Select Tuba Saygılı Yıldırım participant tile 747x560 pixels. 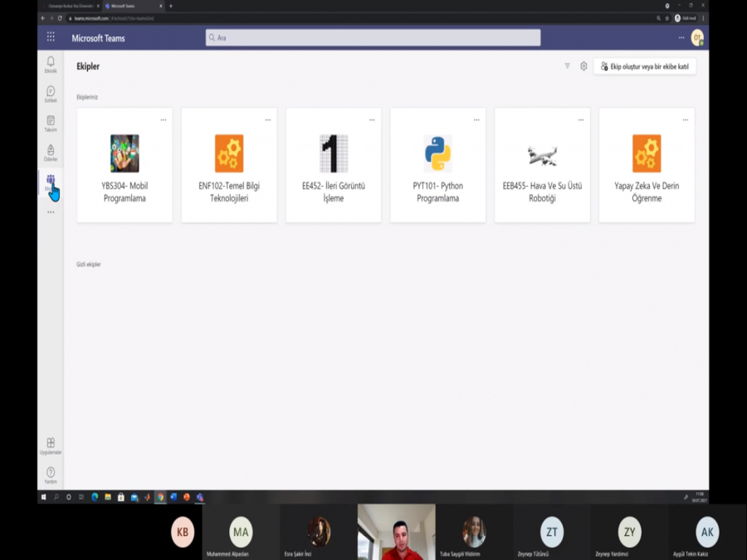[x=474, y=532]
